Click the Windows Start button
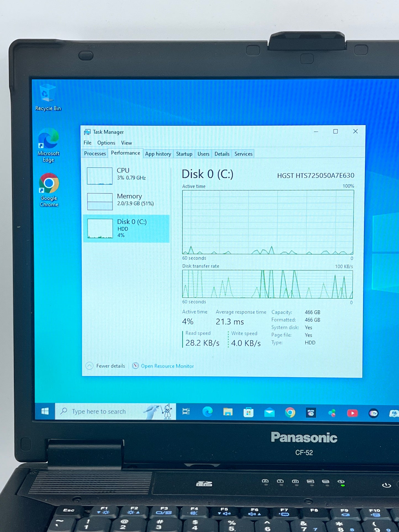The image size is (399, 532). pyautogui.click(x=45, y=411)
